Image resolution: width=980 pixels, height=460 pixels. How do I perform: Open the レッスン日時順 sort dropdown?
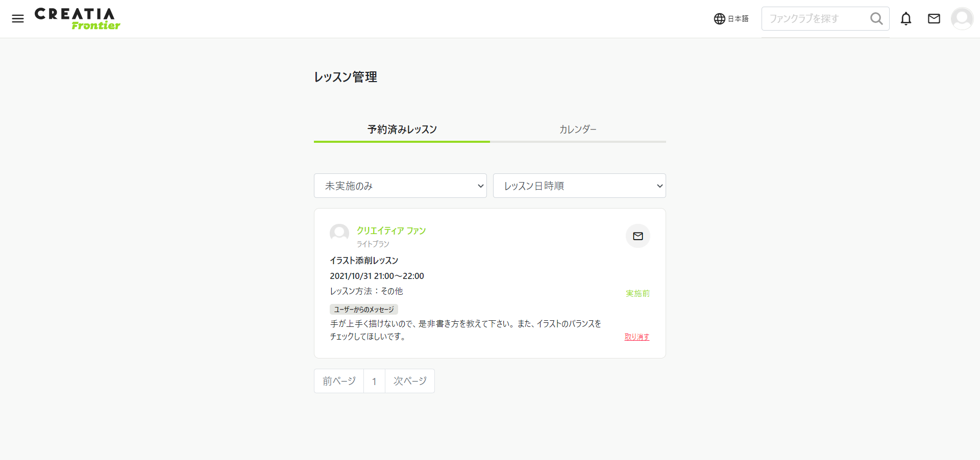point(579,186)
